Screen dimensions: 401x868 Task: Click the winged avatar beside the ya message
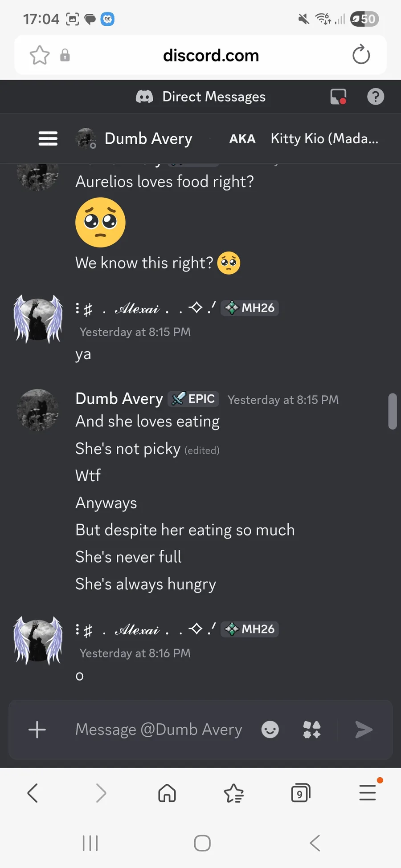click(x=38, y=319)
